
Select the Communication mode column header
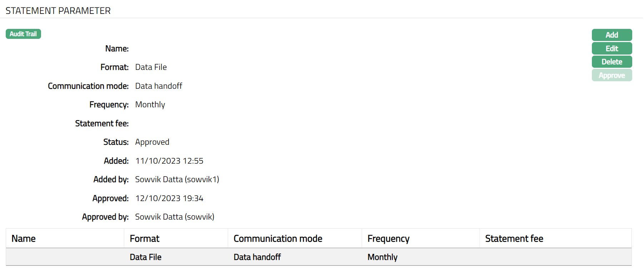(x=278, y=238)
